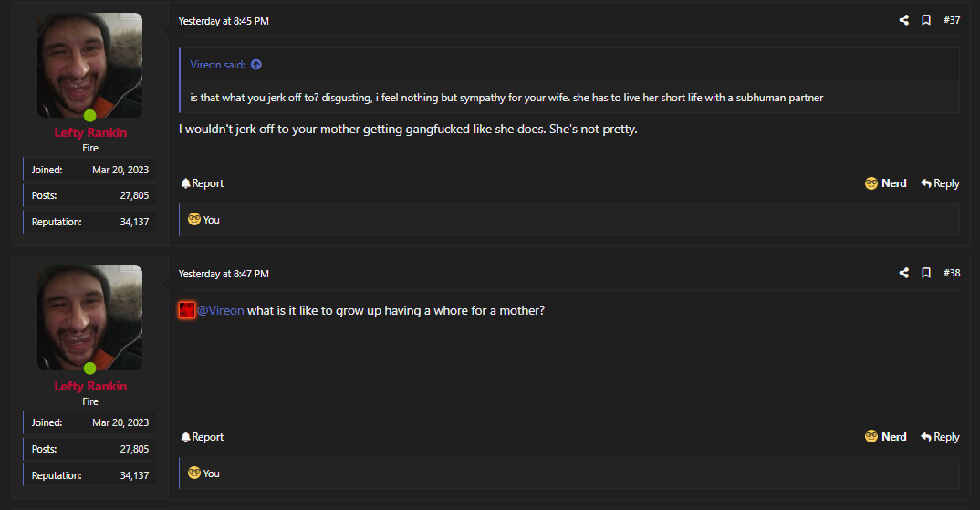Click the Nerd reaction on post #38
This screenshot has height=510, width=980.
point(886,437)
